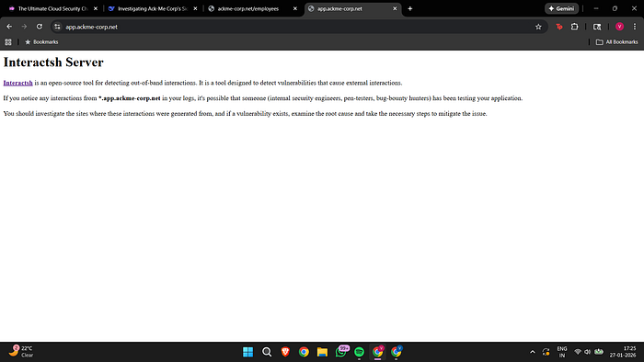Click the browser forward arrow
644x362 pixels.
pyautogui.click(x=24, y=27)
